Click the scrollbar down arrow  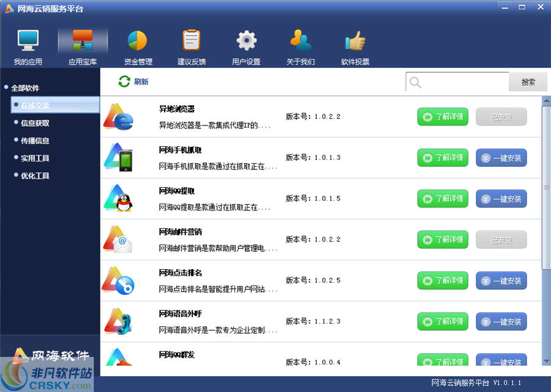coord(547,361)
